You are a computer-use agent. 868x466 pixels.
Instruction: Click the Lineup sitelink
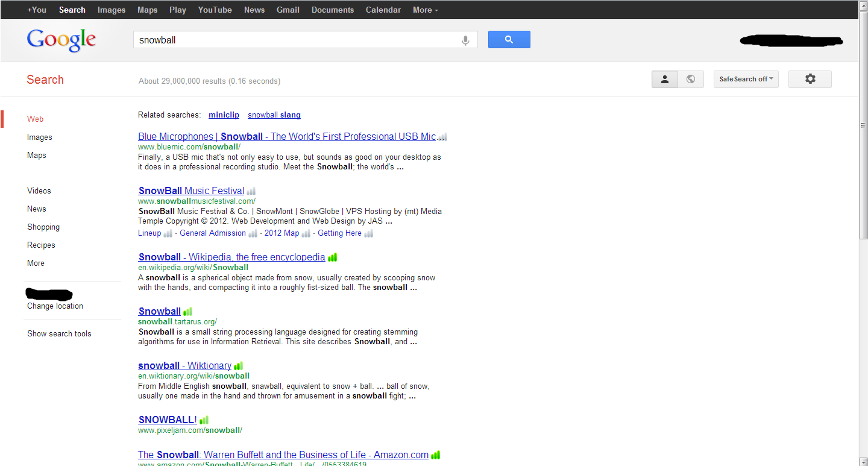[149, 233]
